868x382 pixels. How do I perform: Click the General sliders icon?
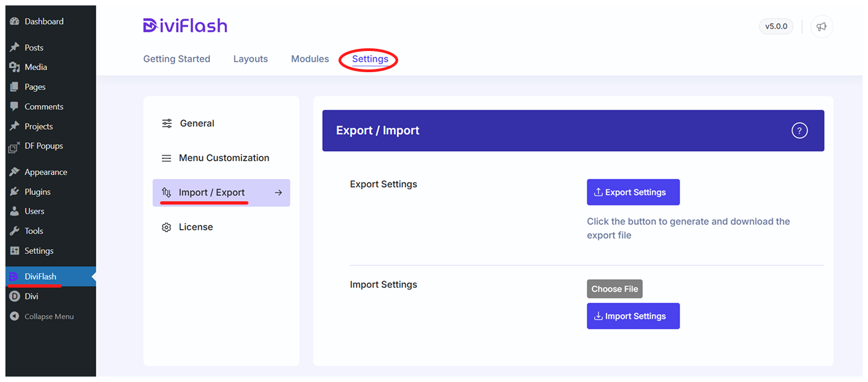(x=167, y=124)
